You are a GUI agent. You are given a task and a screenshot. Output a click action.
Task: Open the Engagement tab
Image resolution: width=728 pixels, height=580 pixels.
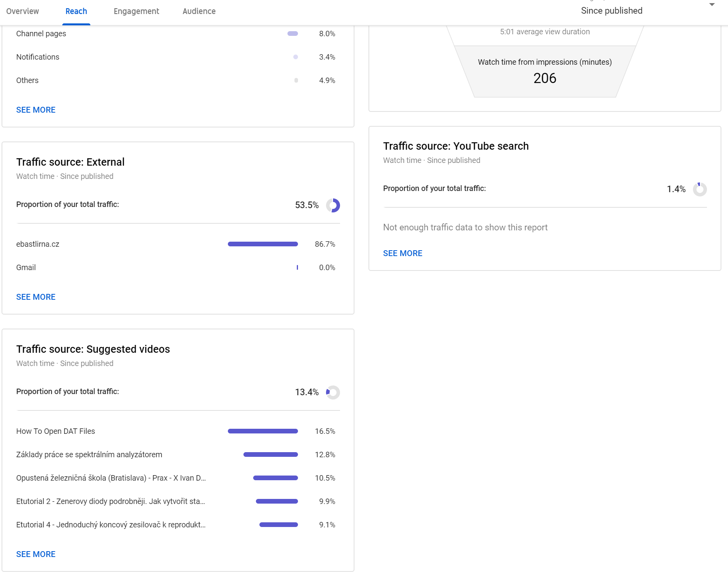136,11
